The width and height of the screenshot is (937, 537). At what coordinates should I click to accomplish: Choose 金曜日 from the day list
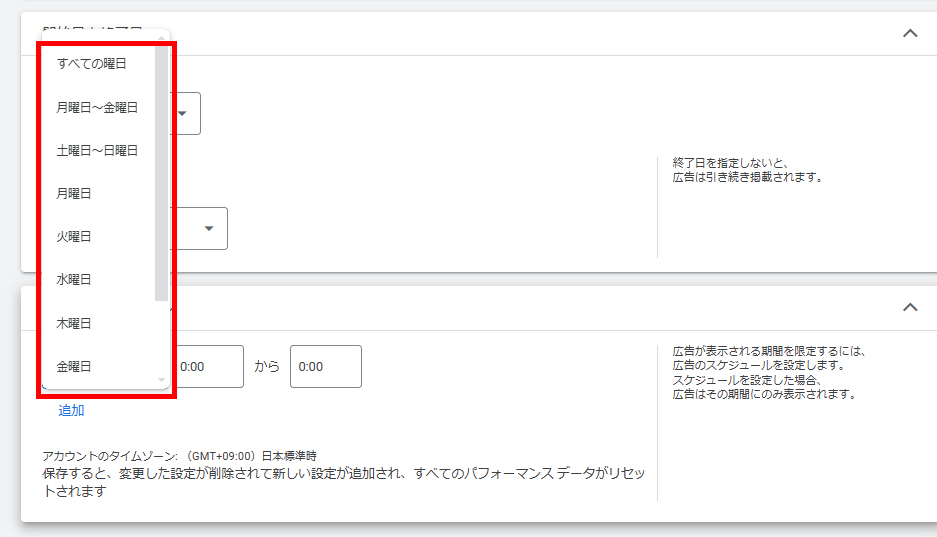pyautogui.click(x=74, y=366)
